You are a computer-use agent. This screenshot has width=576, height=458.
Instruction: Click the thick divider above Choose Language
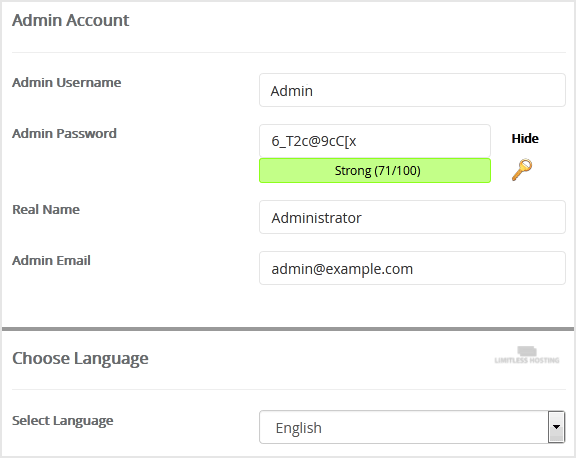tap(288, 329)
